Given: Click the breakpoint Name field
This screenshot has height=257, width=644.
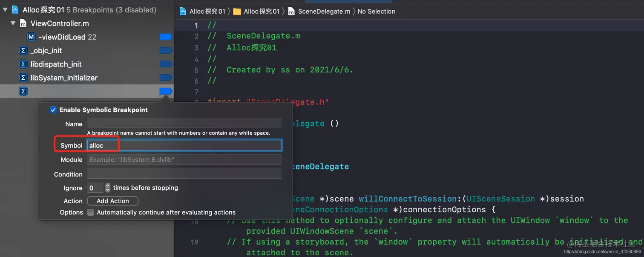Looking at the screenshot, I should 184,124.
